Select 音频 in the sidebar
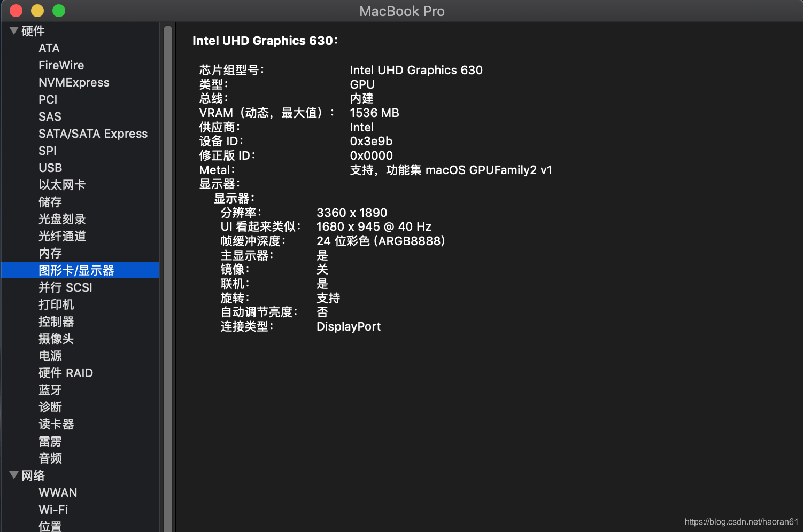Viewport: 803px width, 532px height. pyautogui.click(x=50, y=458)
